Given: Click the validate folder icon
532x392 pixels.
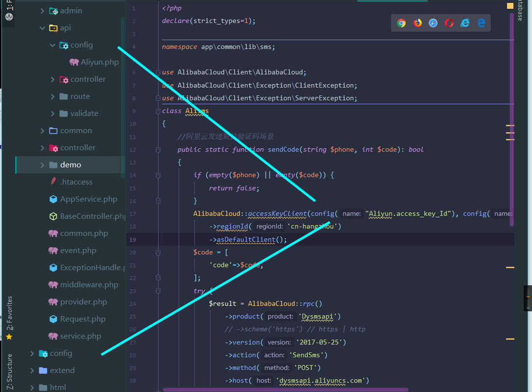Looking at the screenshot, I should pos(64,114).
